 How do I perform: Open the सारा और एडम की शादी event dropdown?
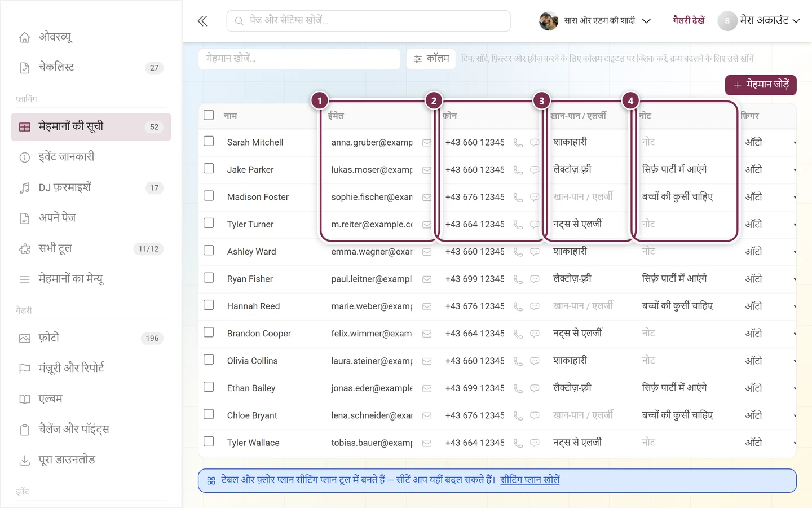(595, 21)
